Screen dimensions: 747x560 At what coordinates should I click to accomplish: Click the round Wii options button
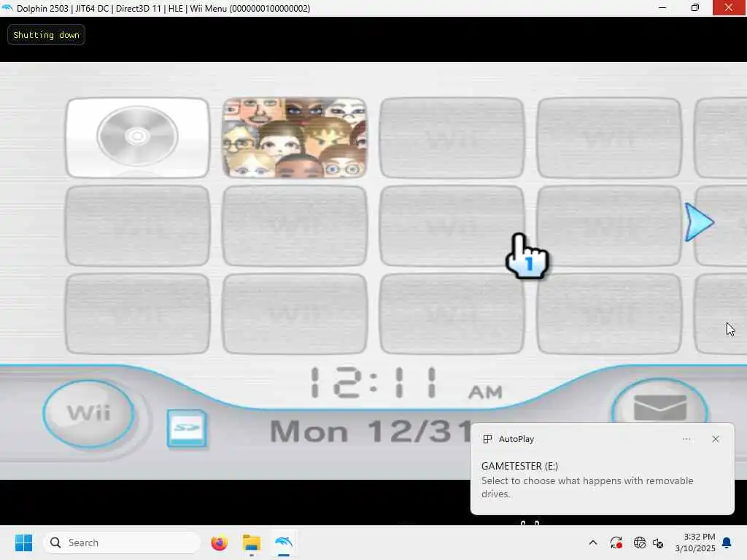(x=89, y=413)
